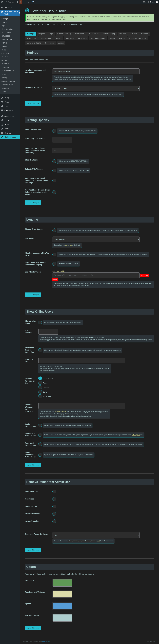
Task: Toggle the Stop Heartbeat checkbox
Action: pyautogui.click(x=54, y=161)
